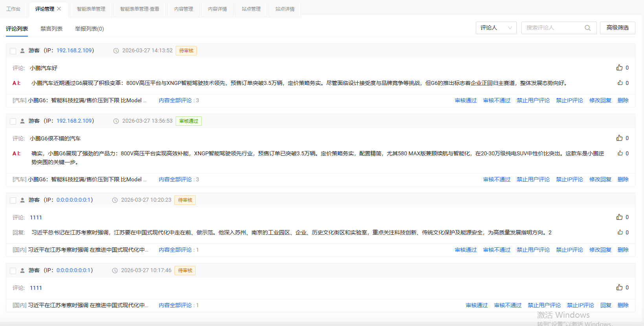
Task: Delete the last comment in the list
Action: [x=623, y=305]
